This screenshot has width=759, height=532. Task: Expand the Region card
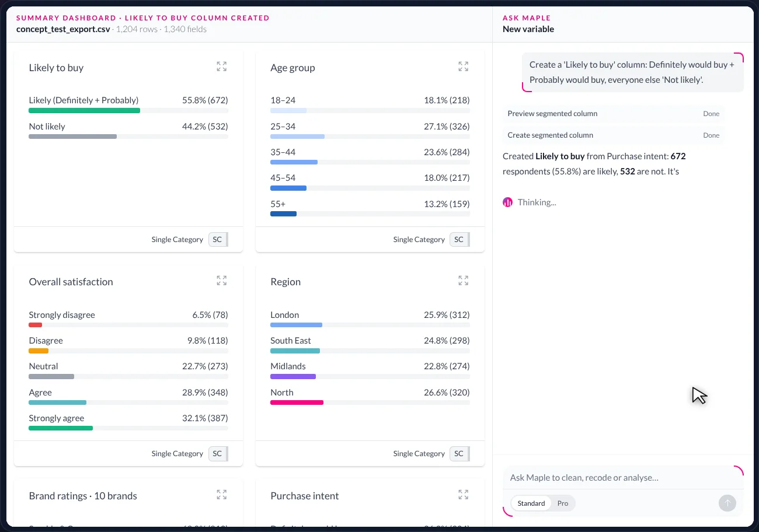(464, 281)
